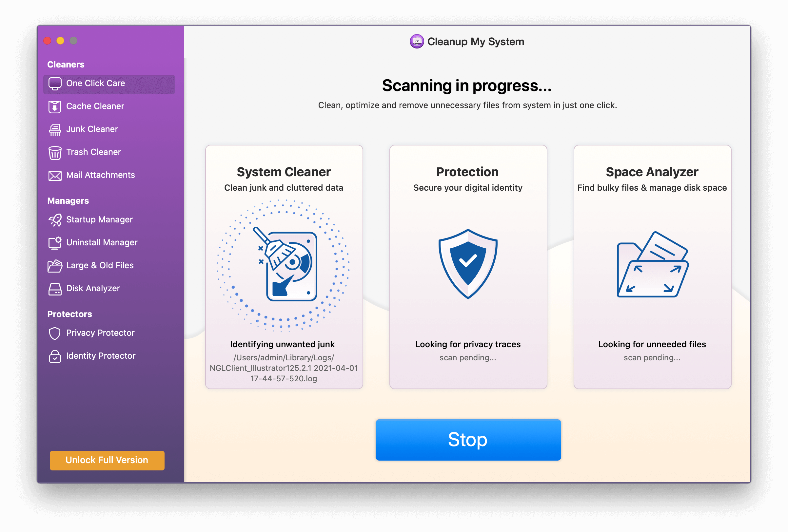Image resolution: width=788 pixels, height=532 pixels.
Task: Select the Privacy Protector icon
Action: pyautogui.click(x=53, y=332)
